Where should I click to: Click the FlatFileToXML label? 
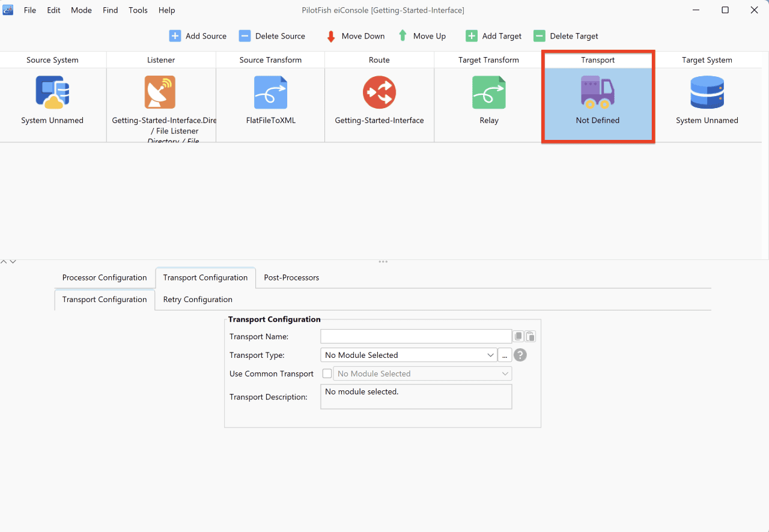271,120
